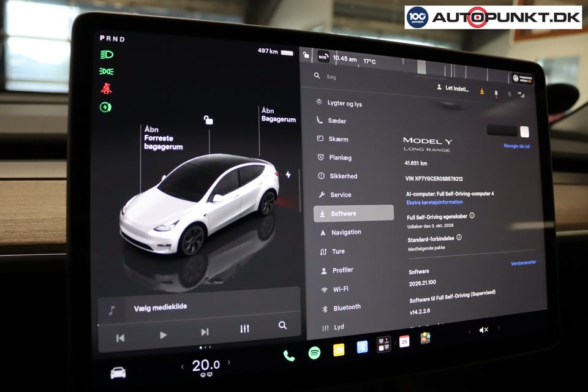Screen dimensions: 588x392
Task: Skip to the previous media track
Action: coord(120,338)
